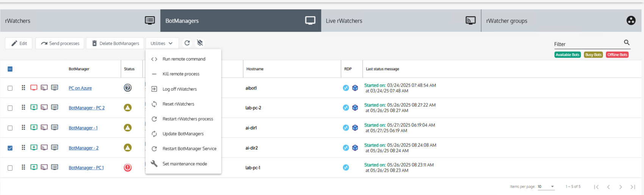Toggle the select-all header checkbox

coord(10,69)
